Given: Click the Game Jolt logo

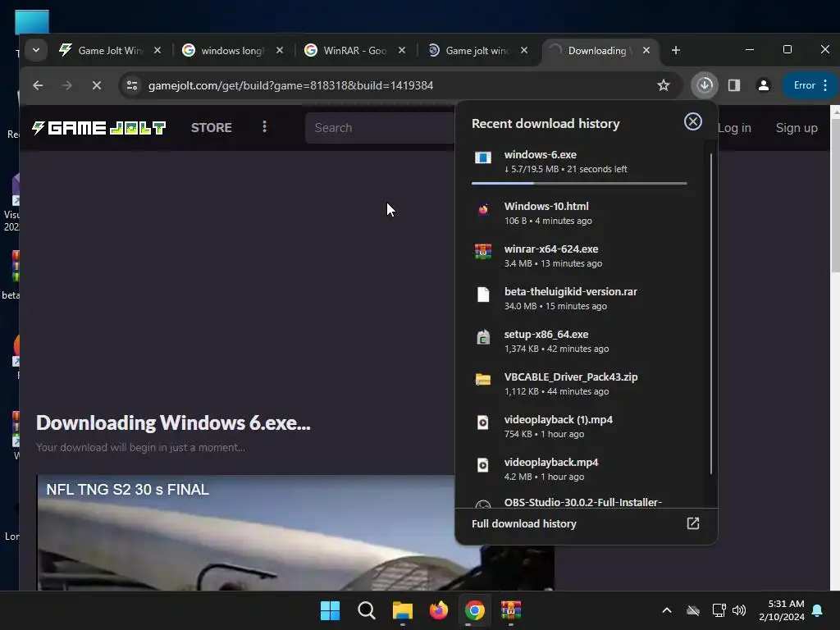Looking at the screenshot, I should 98,127.
